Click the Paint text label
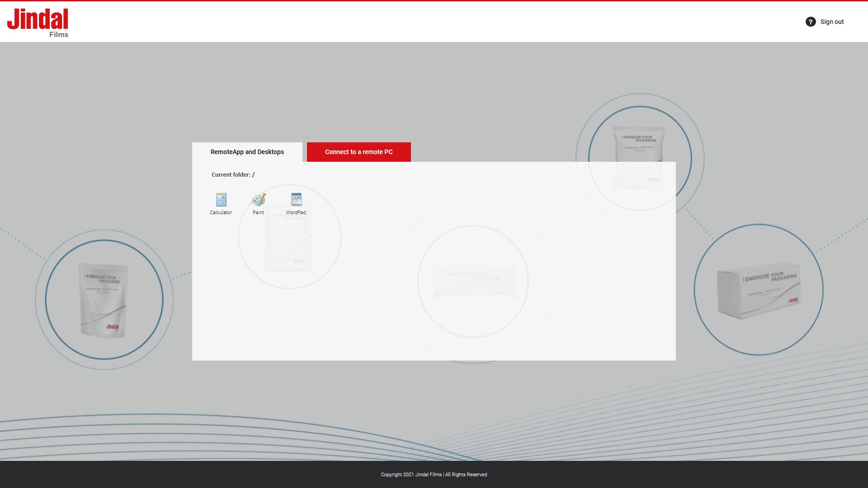Image resolution: width=868 pixels, height=488 pixels. [x=258, y=212]
